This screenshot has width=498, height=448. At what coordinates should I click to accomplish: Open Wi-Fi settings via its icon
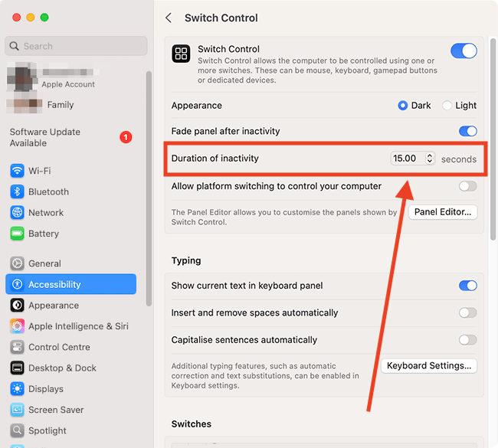(17, 171)
